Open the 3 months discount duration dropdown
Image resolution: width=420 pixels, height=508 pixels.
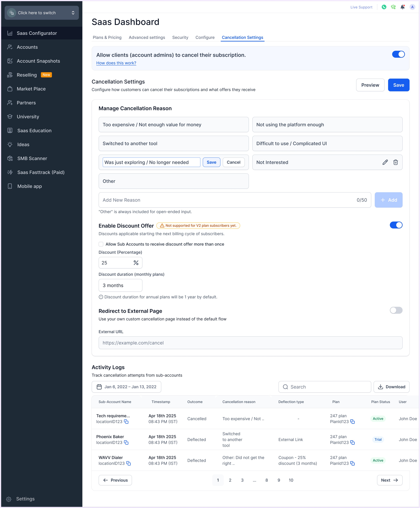[120, 285]
